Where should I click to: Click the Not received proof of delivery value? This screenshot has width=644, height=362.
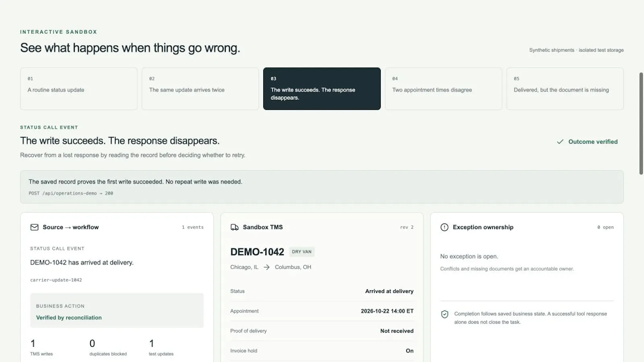pos(397,331)
